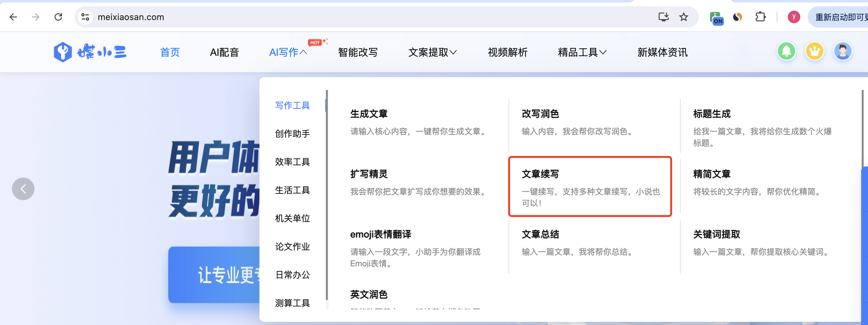Open 视频解析 in navigation
This screenshot has height=325, width=868.
coord(507,52)
